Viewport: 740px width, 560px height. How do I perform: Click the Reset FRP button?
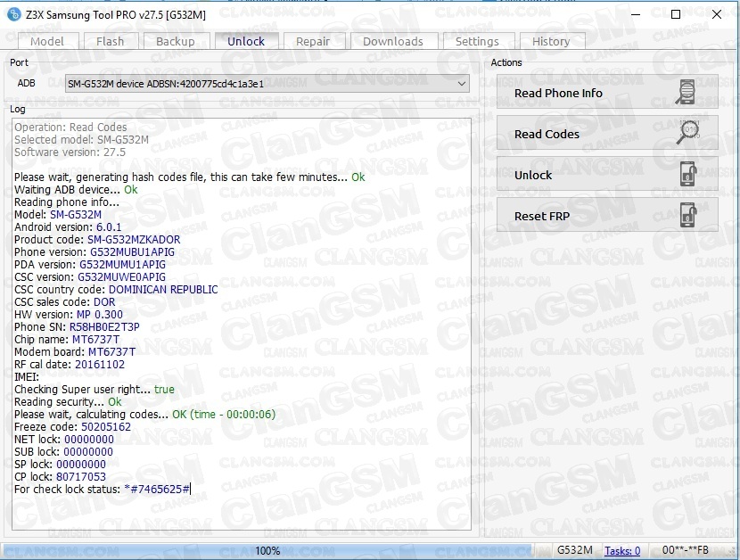[607, 215]
